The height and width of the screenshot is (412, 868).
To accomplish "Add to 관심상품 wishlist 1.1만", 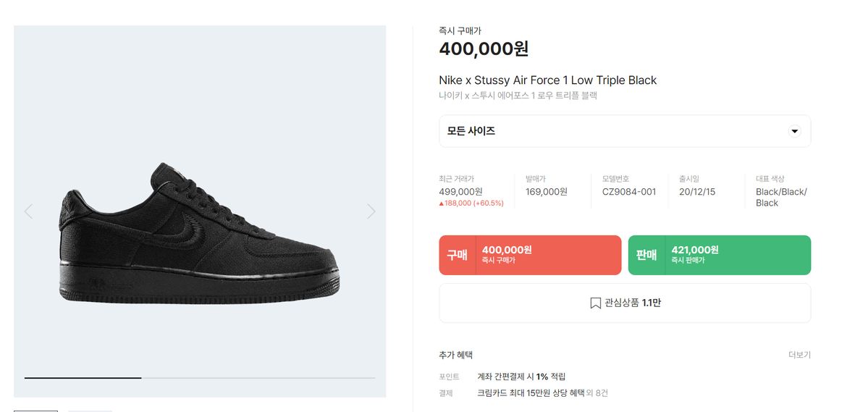I will tap(625, 303).
